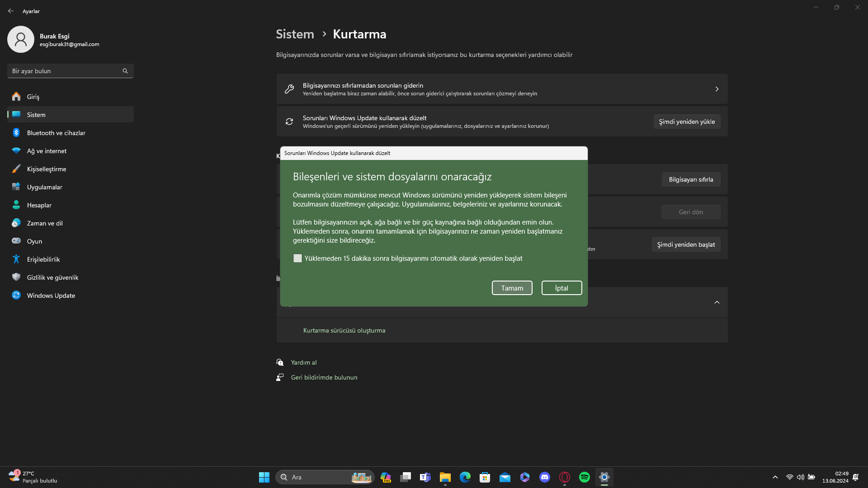Viewport: 868px width, 488px height.
Task: Cancel the dialog with İptal button
Action: coord(561,288)
